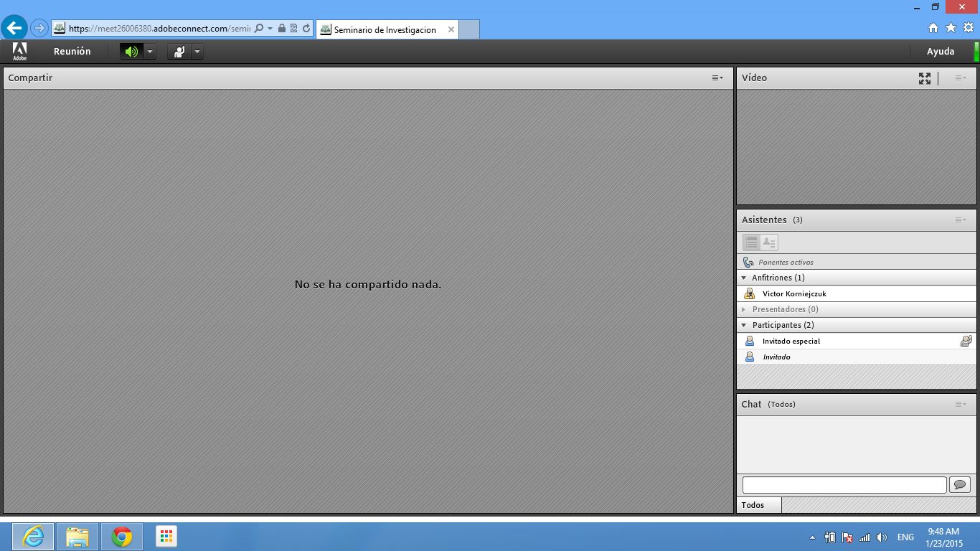This screenshot has width=980, height=551.
Task: Toggle the green speaker audio button
Action: 131,52
